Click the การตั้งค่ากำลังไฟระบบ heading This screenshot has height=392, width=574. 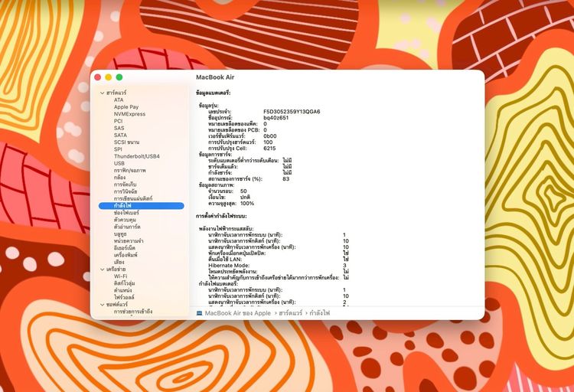coord(221,216)
